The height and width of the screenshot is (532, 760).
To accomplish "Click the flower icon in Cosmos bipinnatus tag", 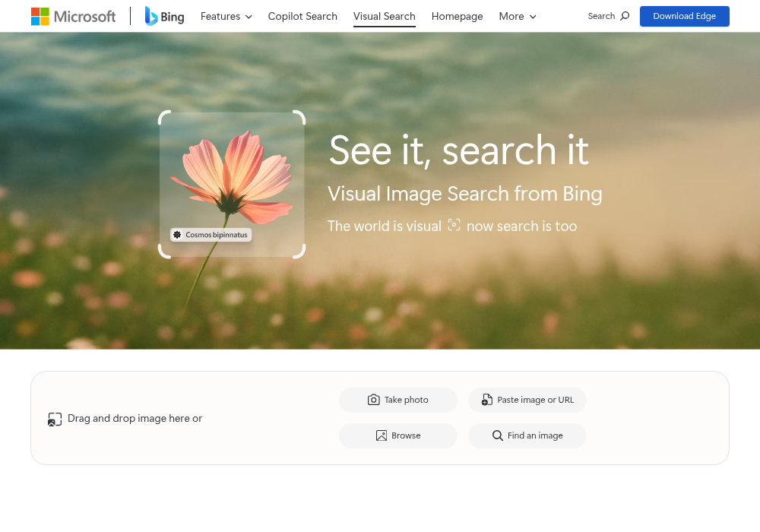I will (177, 235).
